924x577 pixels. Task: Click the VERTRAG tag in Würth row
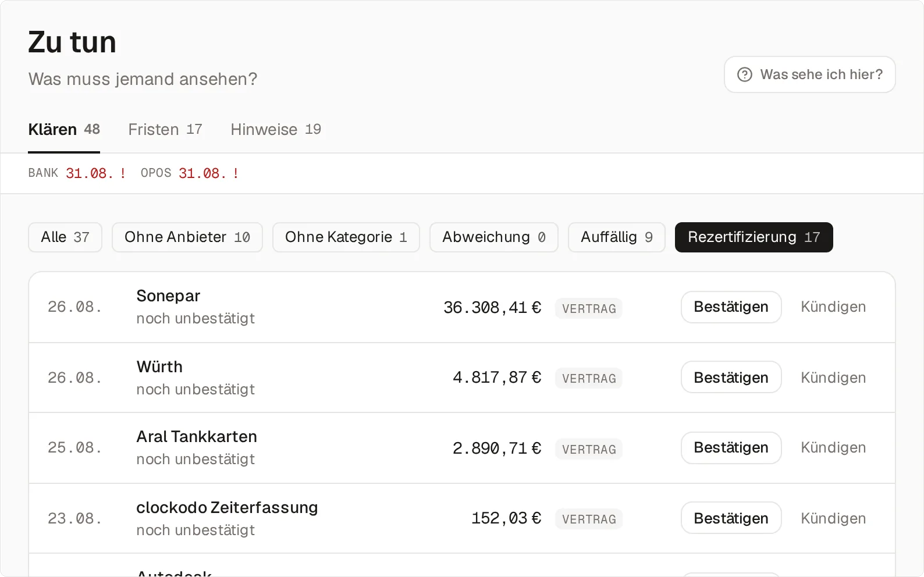(589, 378)
